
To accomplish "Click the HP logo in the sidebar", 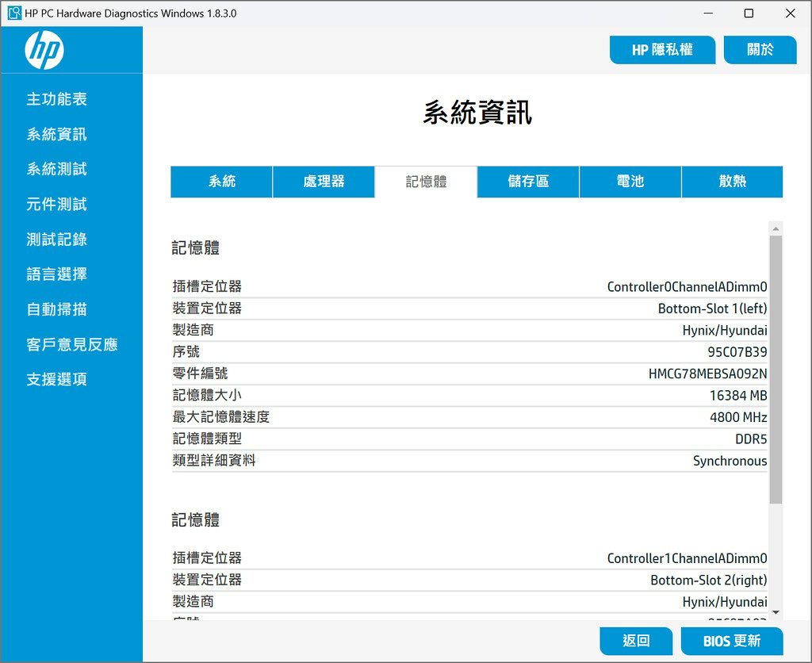I will (44, 50).
